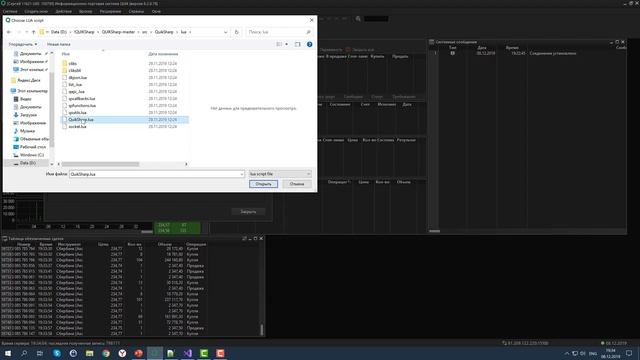
Task: Click Системные сообщения window title
Action: pyautogui.click(x=456, y=42)
